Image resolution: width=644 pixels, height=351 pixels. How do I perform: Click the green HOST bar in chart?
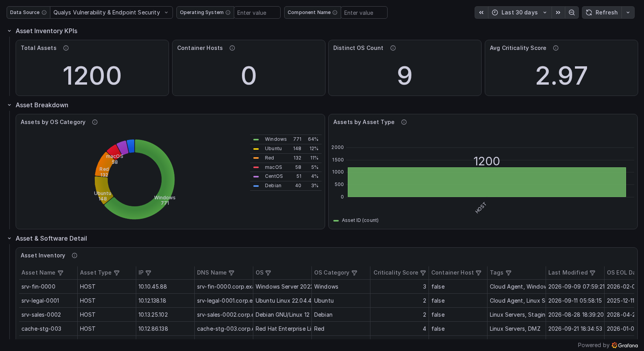[x=487, y=182]
